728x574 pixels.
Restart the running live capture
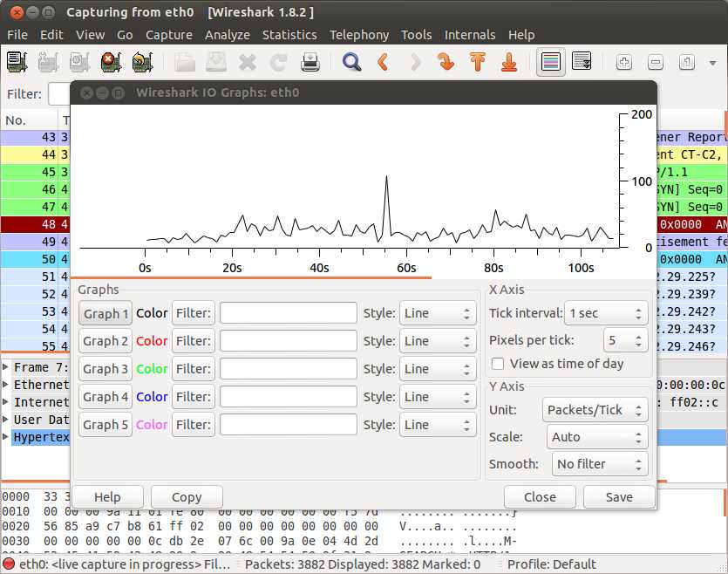142,62
